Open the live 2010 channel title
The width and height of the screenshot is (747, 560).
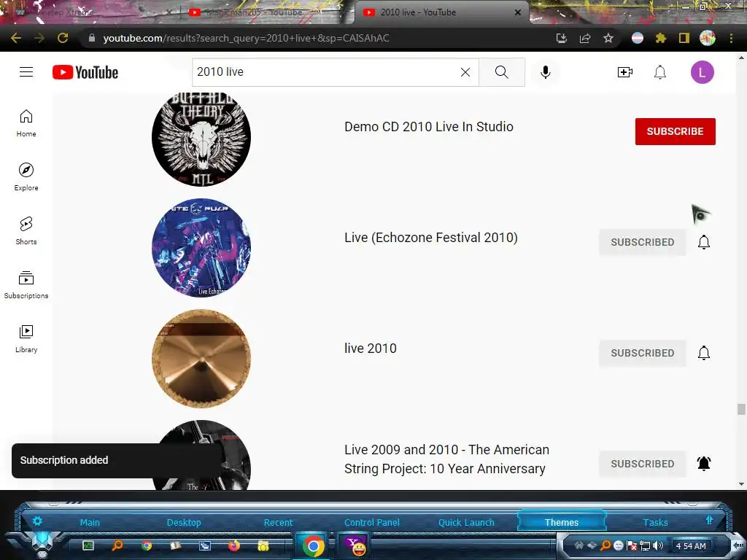(x=370, y=348)
